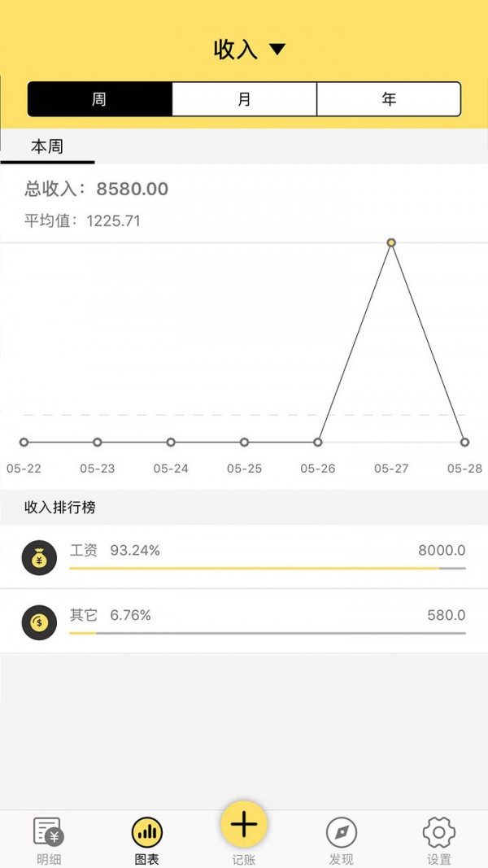
Task: Switch to 月 month view
Action: pyautogui.click(x=244, y=99)
